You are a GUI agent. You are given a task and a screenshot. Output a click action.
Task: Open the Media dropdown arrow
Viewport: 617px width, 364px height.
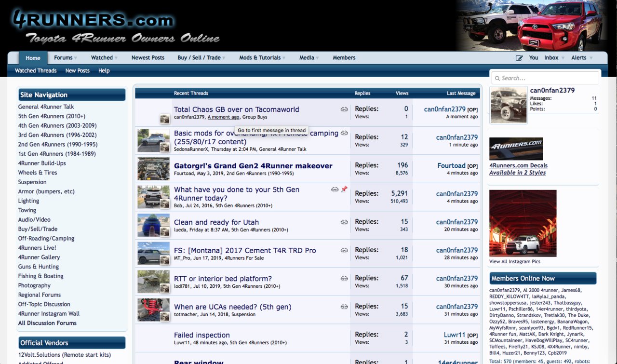coord(318,58)
